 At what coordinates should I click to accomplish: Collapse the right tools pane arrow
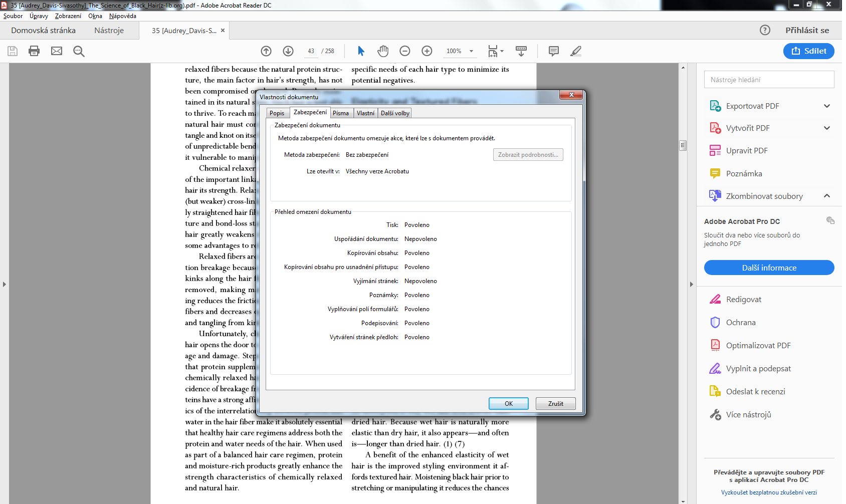pos(692,284)
